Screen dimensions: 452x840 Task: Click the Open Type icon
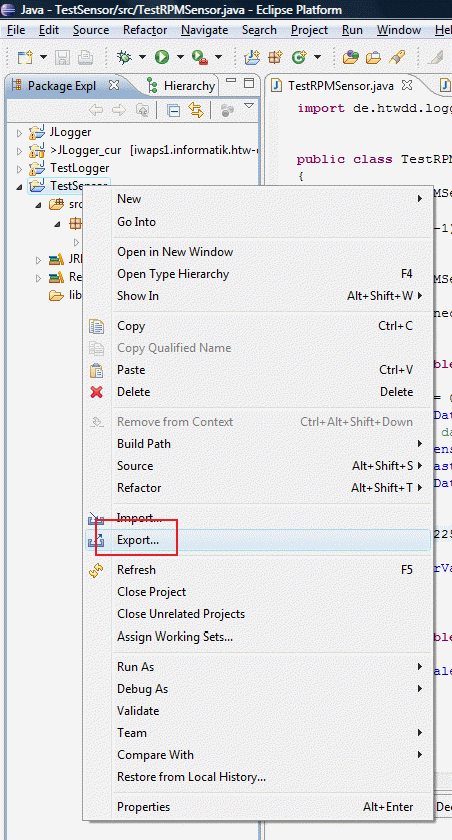point(351,56)
